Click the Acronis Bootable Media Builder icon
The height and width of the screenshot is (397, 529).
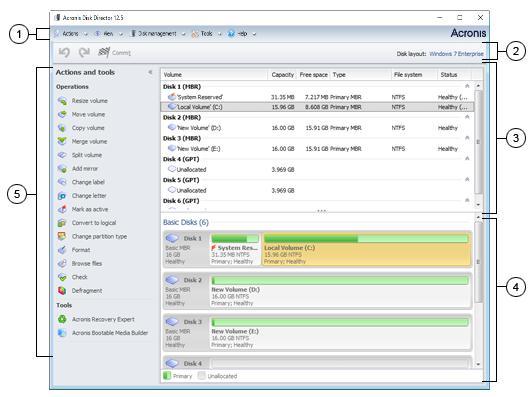62,333
